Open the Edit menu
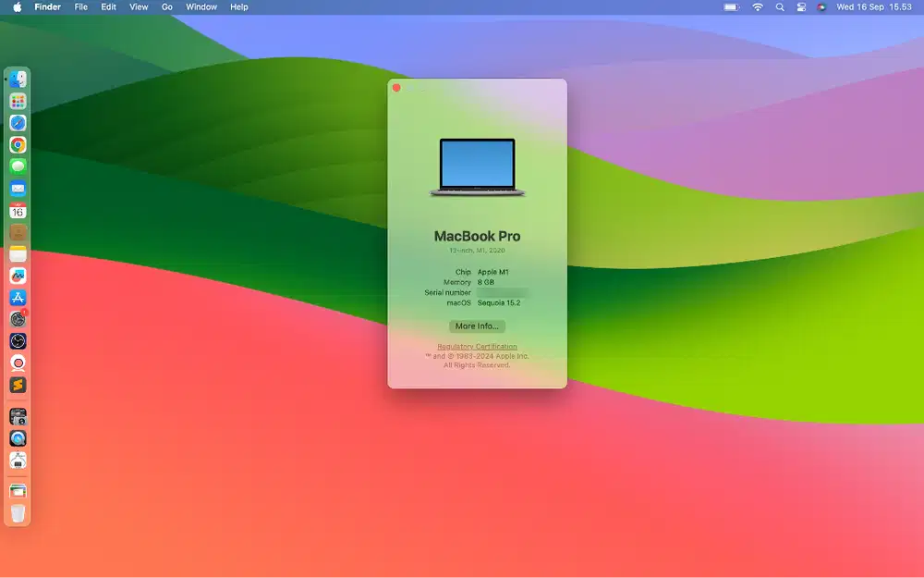Screen dimensions: 924x578 click(x=108, y=7)
